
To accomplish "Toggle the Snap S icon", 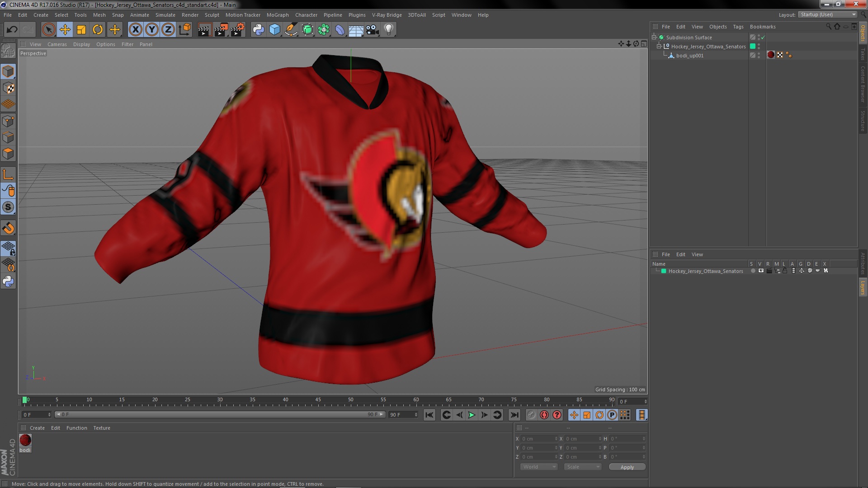I will click(8, 207).
